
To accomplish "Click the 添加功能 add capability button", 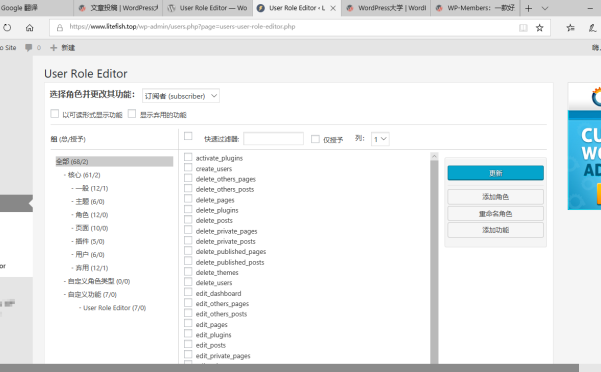I will point(495,230).
